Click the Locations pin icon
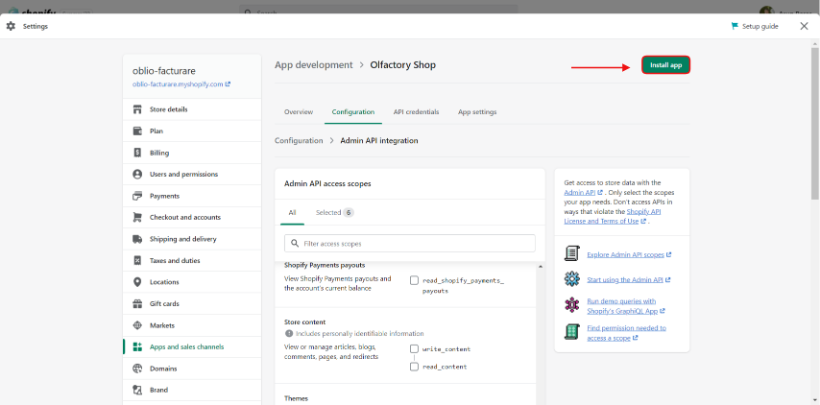 coord(138,282)
